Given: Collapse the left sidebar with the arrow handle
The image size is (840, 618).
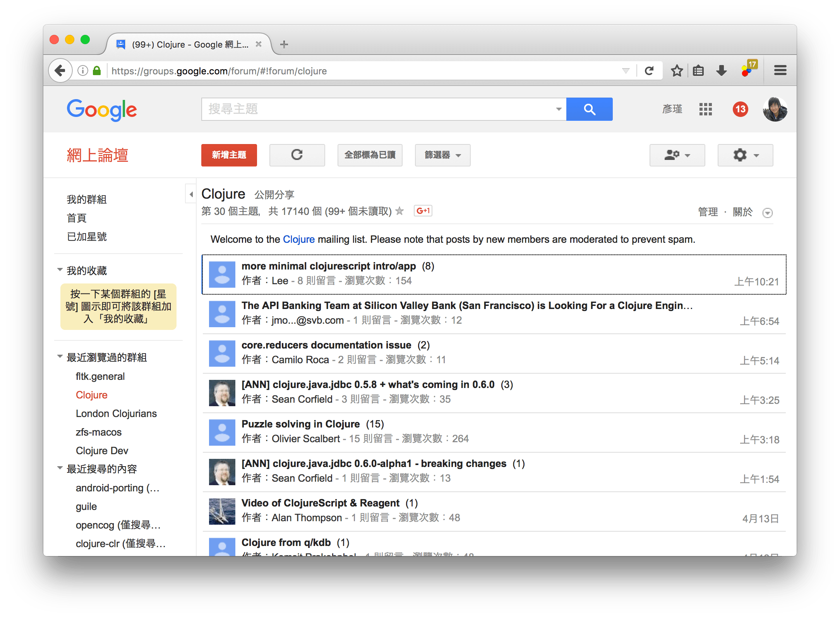Looking at the screenshot, I should [x=191, y=194].
